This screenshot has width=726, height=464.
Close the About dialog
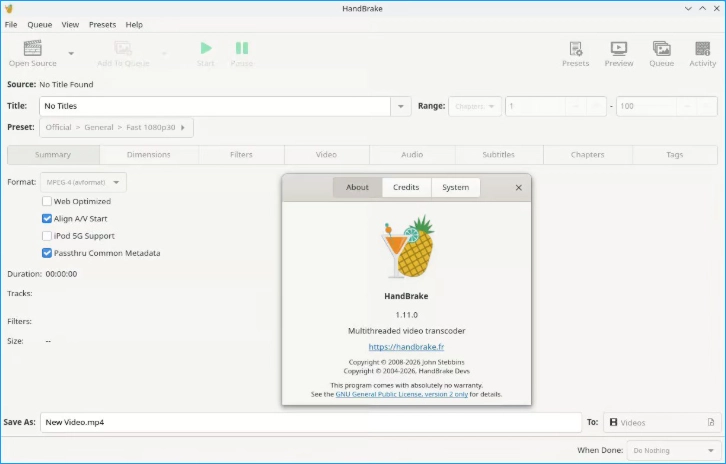point(519,188)
